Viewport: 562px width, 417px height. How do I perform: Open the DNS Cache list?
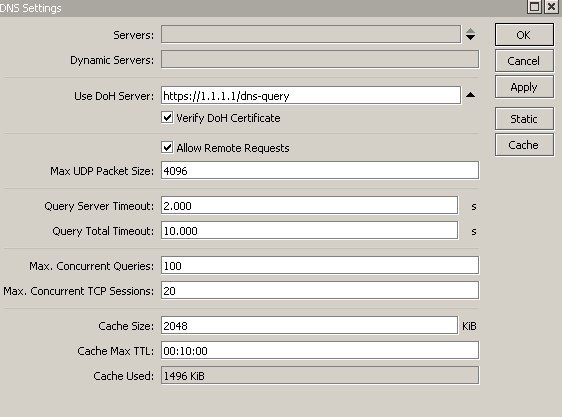(x=524, y=145)
